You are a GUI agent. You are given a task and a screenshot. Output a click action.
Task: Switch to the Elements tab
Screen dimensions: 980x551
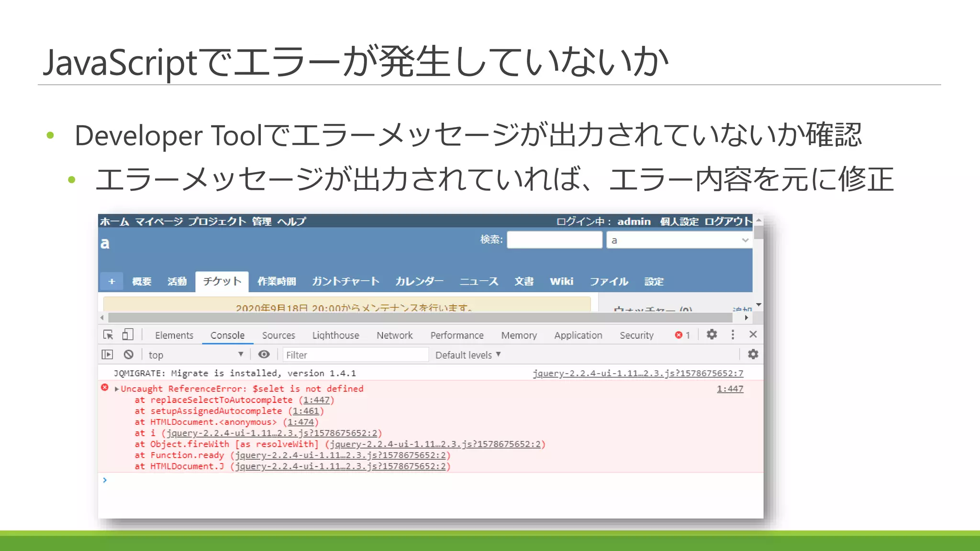pos(174,335)
